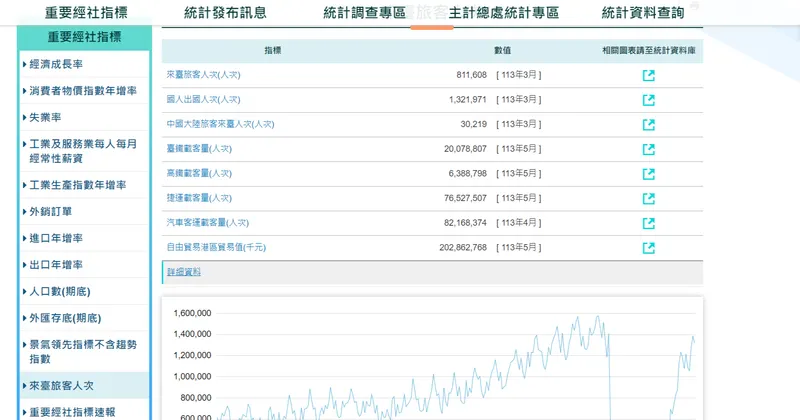Click the 國人出國人次(人次) indicator link
Screen dimensions: 800x420
pyautogui.click(x=203, y=100)
